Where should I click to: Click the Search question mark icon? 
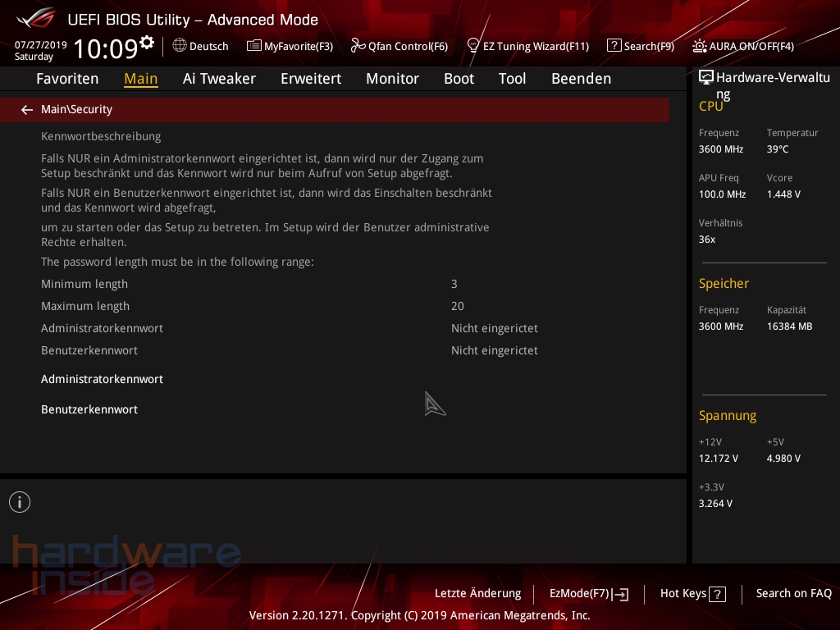pyautogui.click(x=614, y=46)
